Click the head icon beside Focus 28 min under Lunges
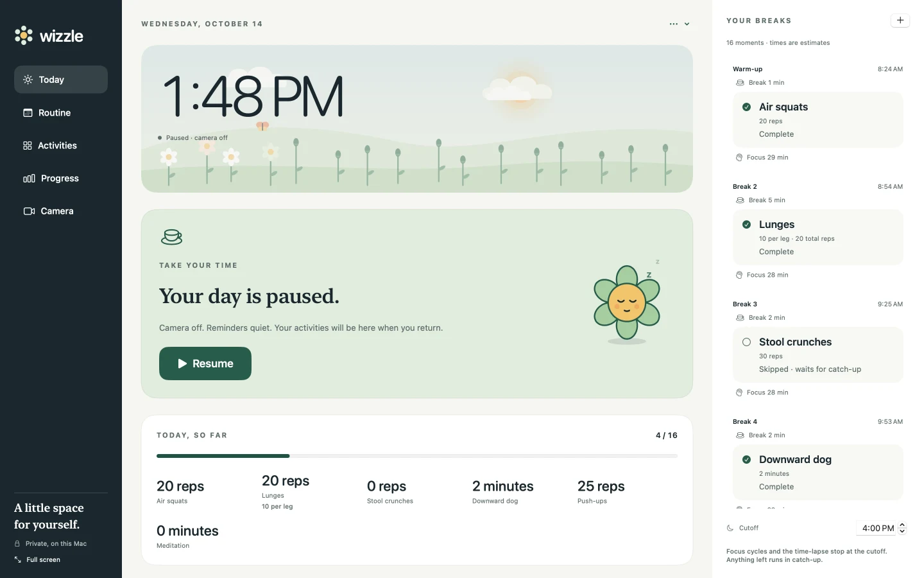924x578 pixels. pos(739,275)
